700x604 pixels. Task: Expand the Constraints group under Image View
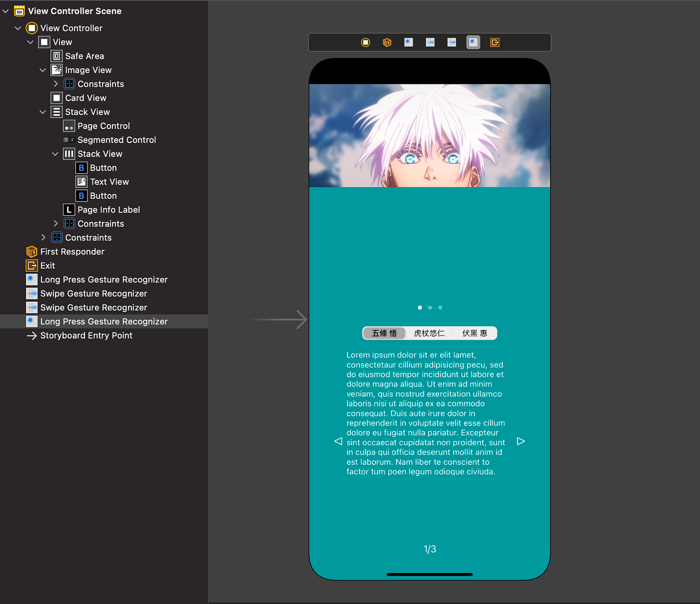coord(56,84)
